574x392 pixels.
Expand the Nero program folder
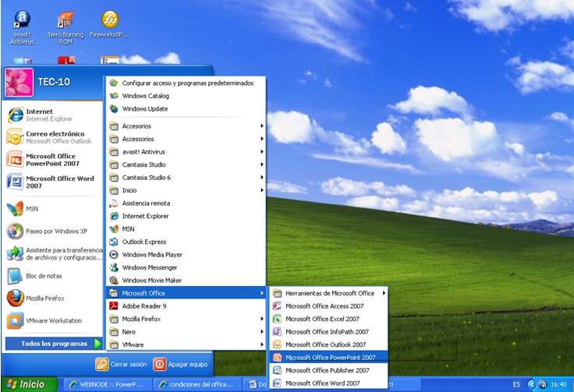pyautogui.click(x=186, y=332)
